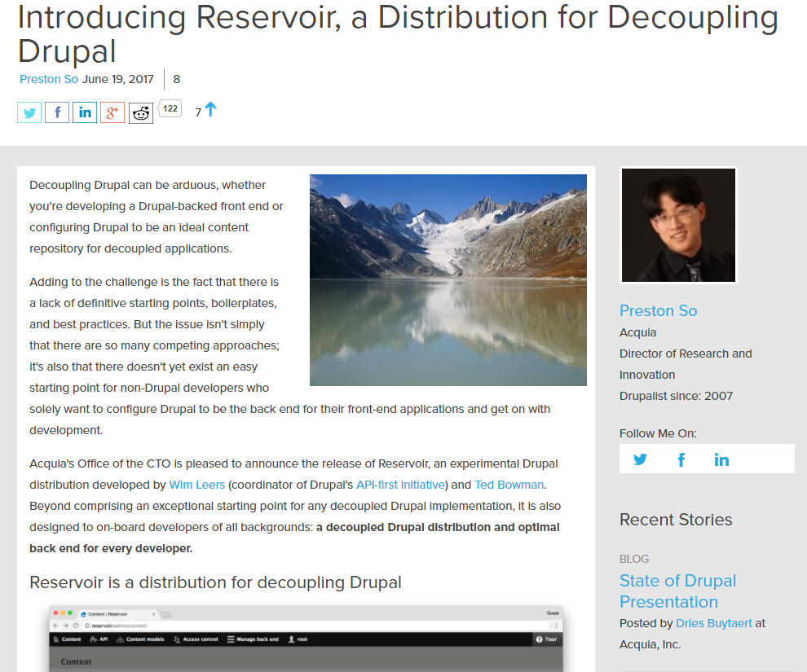Share article via the Facebook icon below the title

(57, 112)
